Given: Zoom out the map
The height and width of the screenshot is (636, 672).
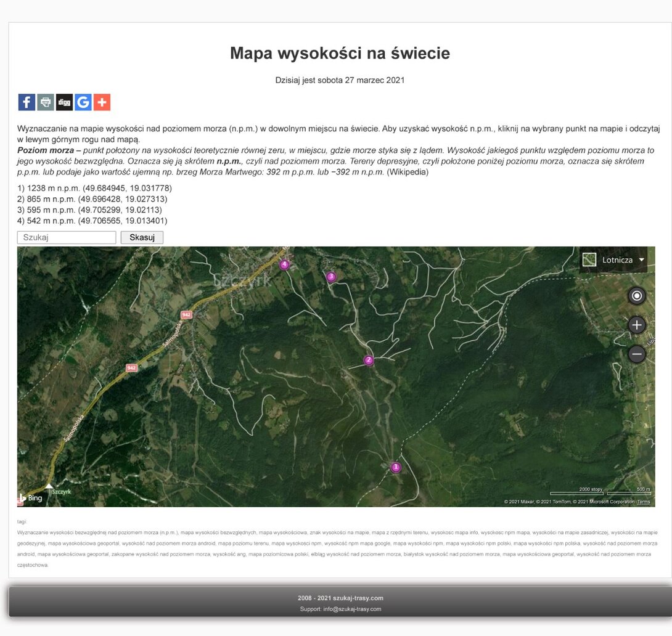Looking at the screenshot, I should coord(637,354).
